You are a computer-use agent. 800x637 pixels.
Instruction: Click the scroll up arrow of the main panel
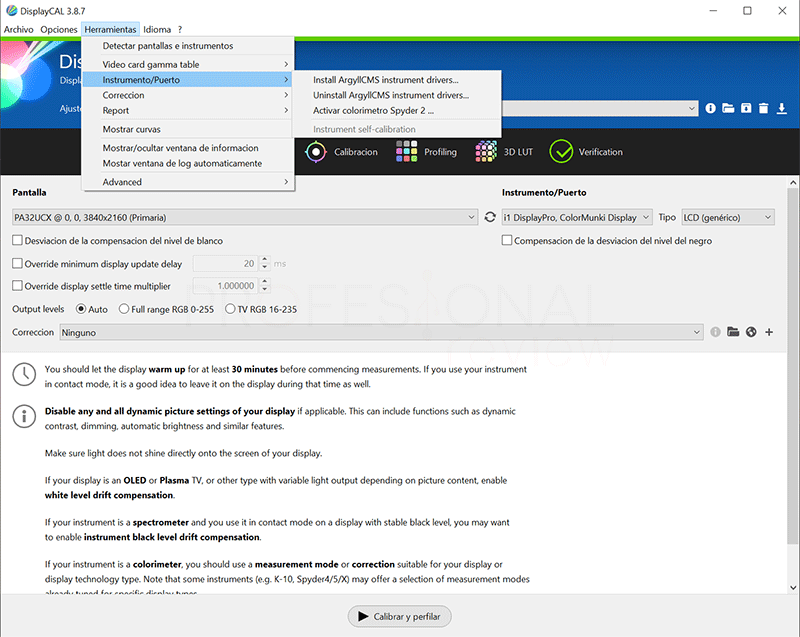click(x=793, y=182)
